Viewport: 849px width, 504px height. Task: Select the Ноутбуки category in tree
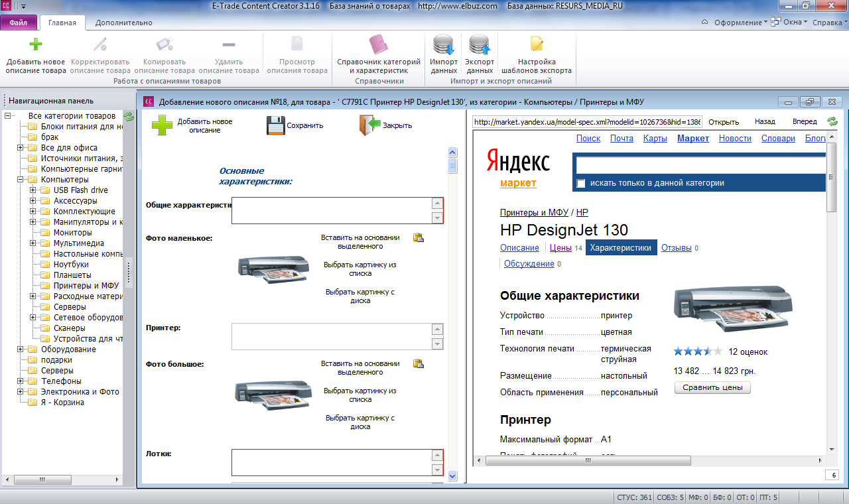pos(71,265)
